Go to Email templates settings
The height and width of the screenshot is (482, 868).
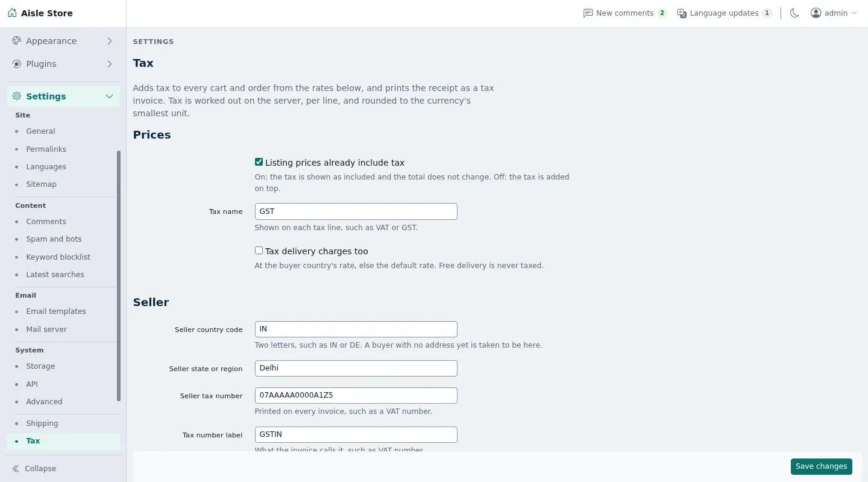pos(56,311)
